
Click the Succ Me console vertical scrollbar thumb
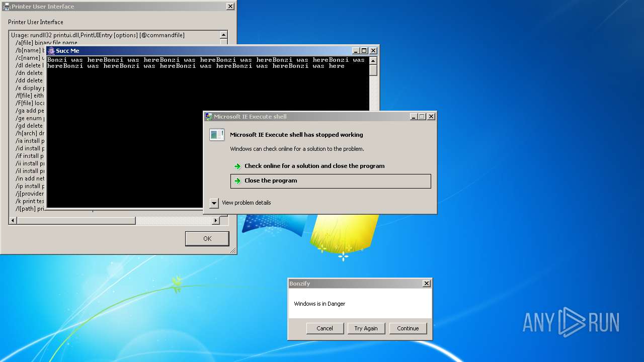pos(373,70)
